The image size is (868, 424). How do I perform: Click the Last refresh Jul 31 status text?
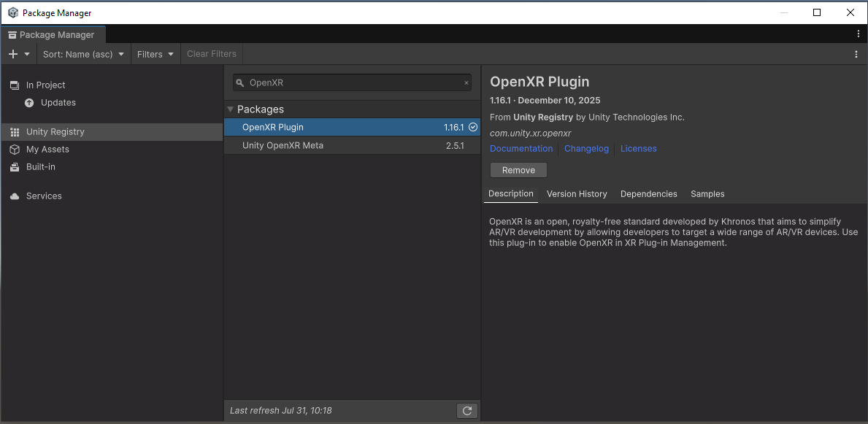(280, 411)
